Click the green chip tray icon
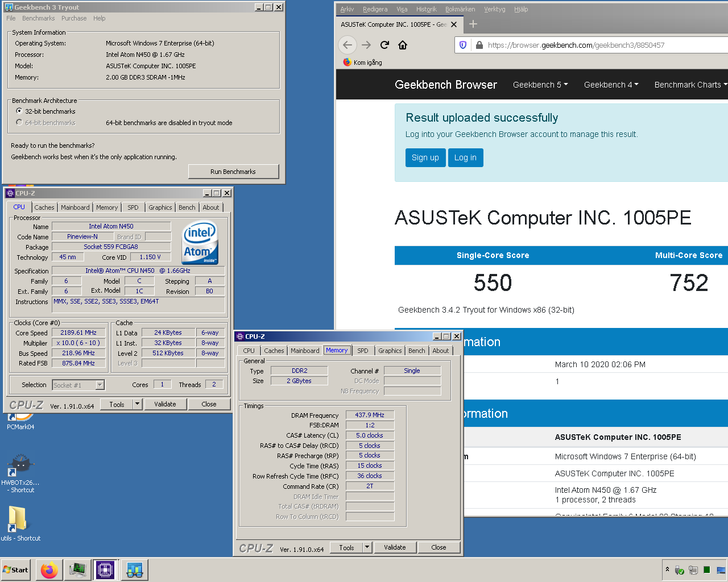Image resolution: width=728 pixels, height=582 pixels. tap(707, 569)
